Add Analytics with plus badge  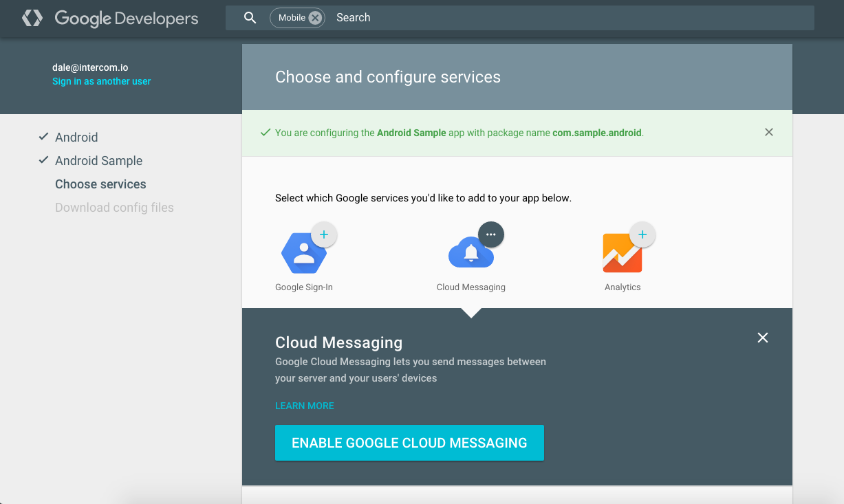click(x=642, y=234)
